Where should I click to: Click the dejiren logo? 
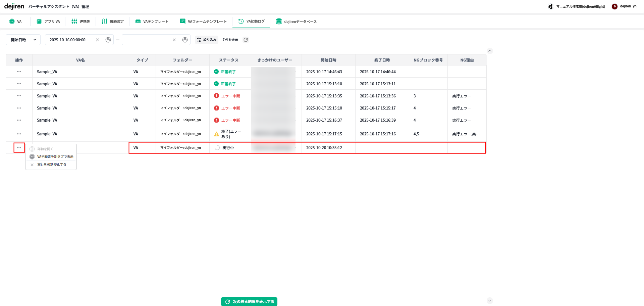click(14, 6)
